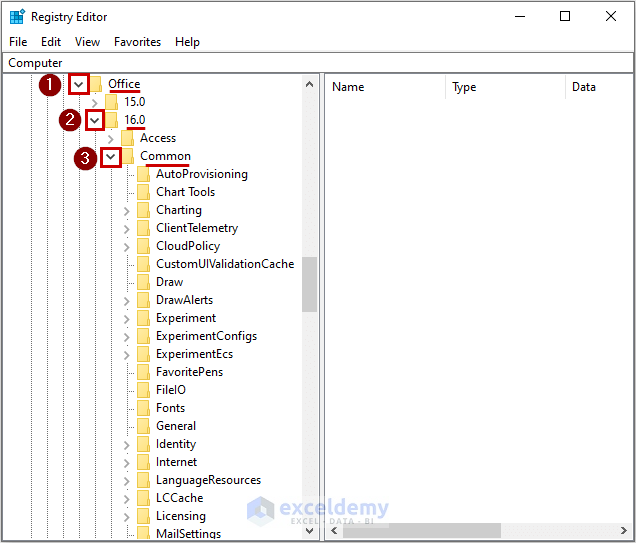Screen dimensions: 636x543
Task: Select the Fonts key label
Action: pos(170,408)
